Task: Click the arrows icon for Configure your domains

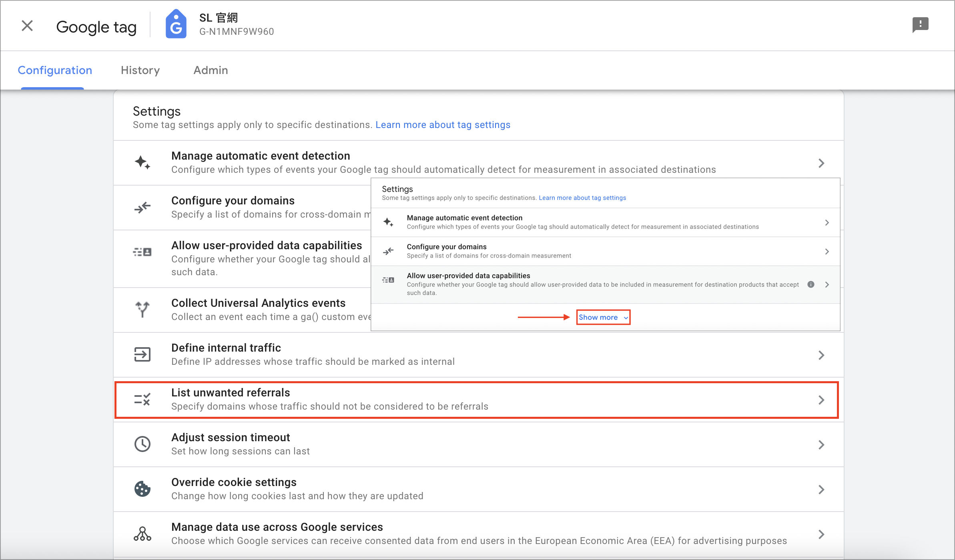Action: coord(142,207)
